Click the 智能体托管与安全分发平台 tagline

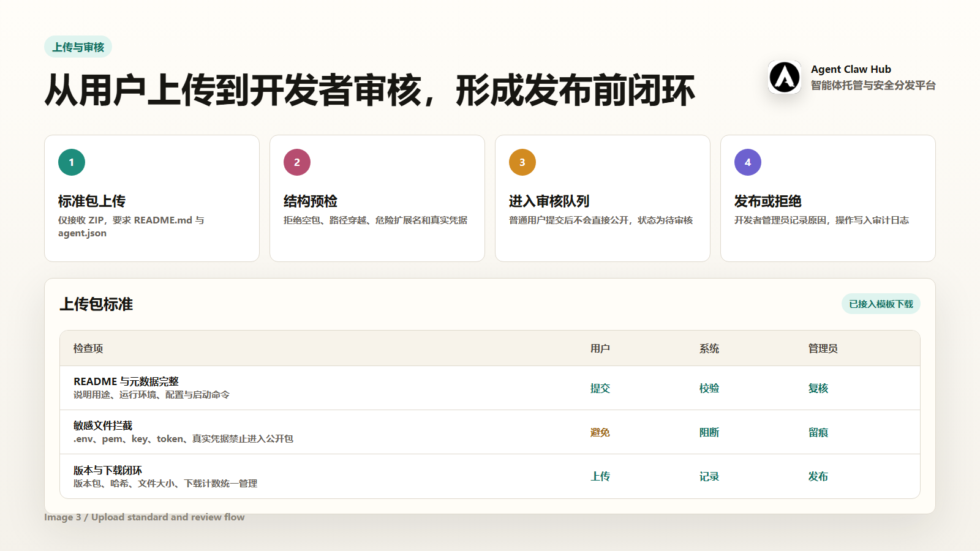click(873, 85)
